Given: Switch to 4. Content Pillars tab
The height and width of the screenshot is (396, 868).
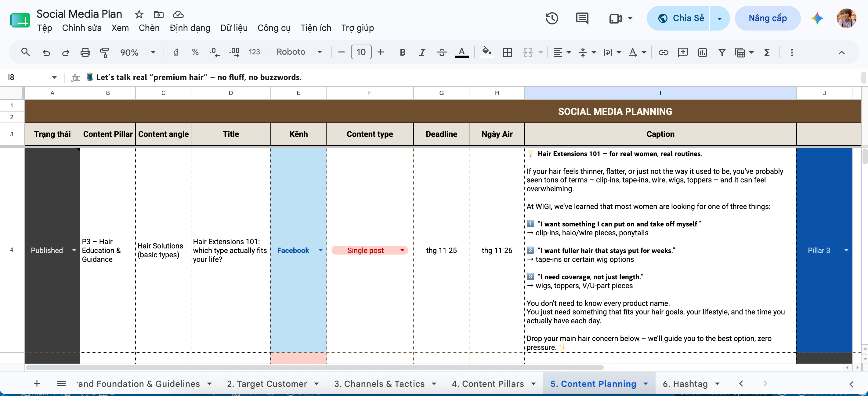Looking at the screenshot, I should (x=488, y=383).
